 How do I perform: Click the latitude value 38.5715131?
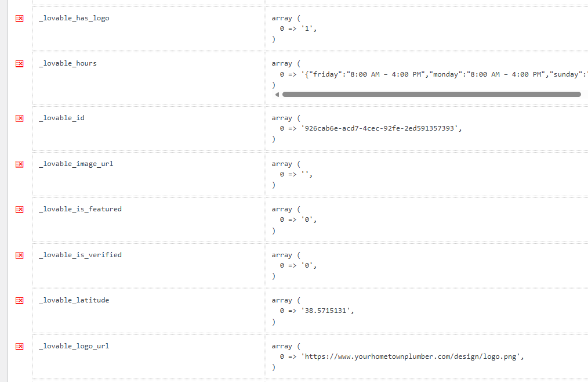327,311
